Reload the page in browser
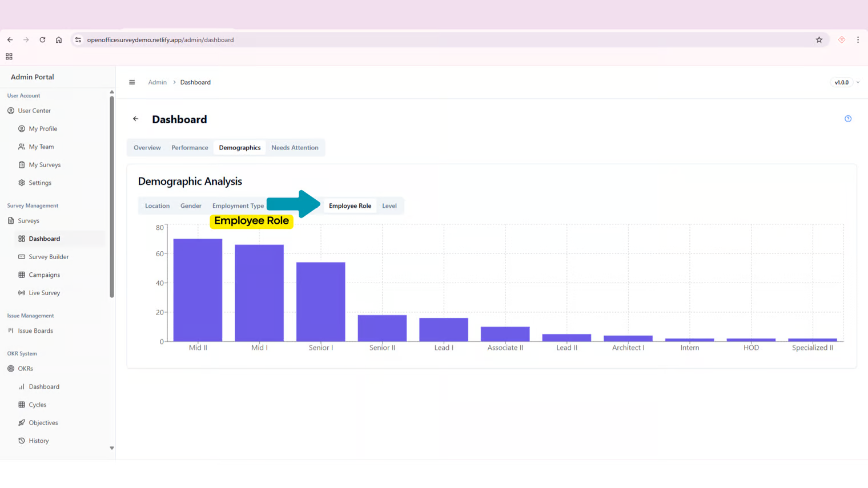This screenshot has width=868, height=488. (42, 40)
